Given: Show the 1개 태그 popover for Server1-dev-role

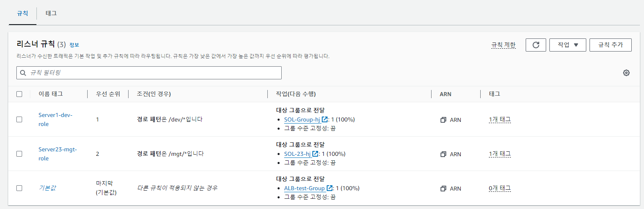Looking at the screenshot, I should [x=500, y=119].
